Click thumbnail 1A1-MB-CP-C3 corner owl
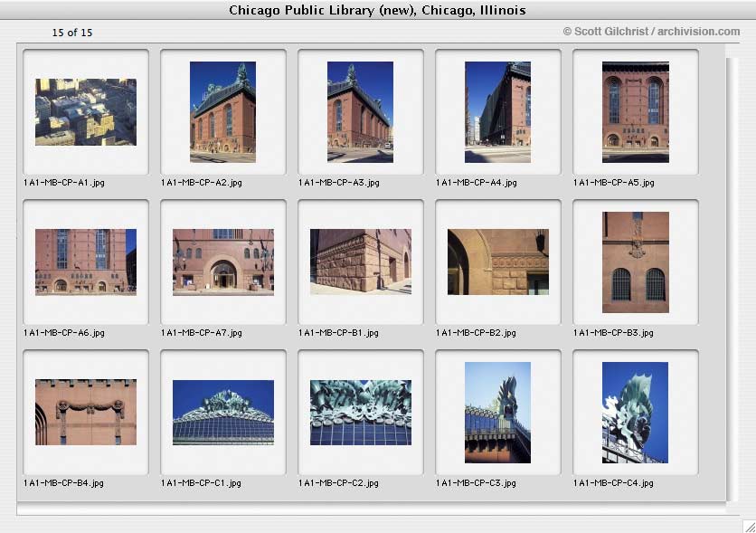 [x=497, y=413]
